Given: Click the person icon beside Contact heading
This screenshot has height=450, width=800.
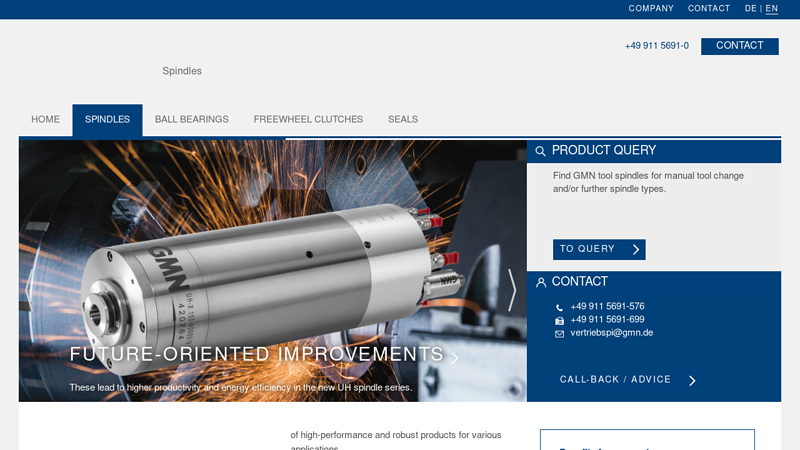Looking at the screenshot, I should pos(541,283).
